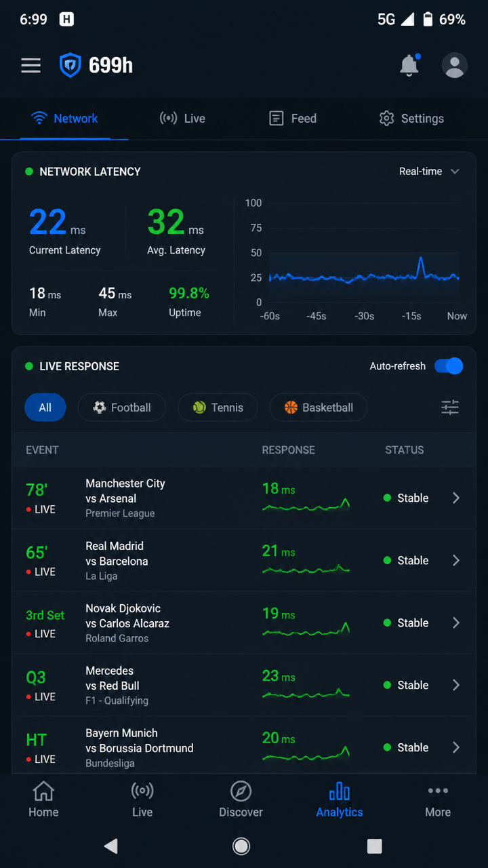
Task: Filter by Basketball
Action: (319, 408)
